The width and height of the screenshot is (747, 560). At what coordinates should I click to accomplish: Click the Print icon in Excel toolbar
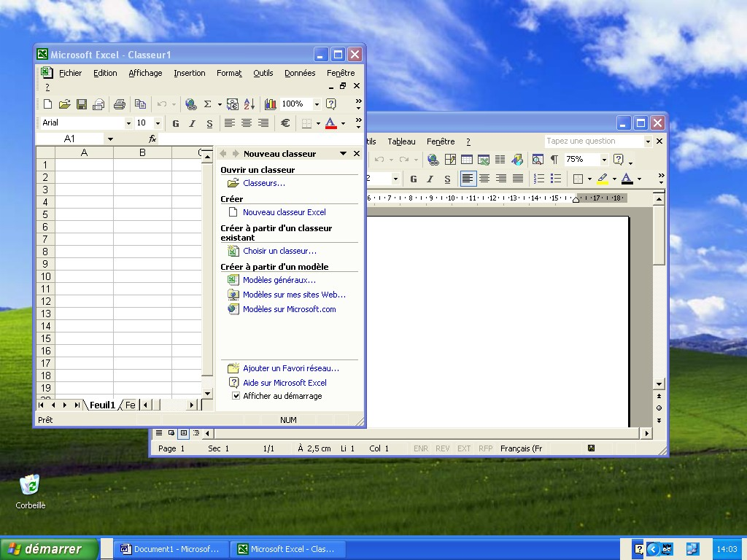point(120,104)
